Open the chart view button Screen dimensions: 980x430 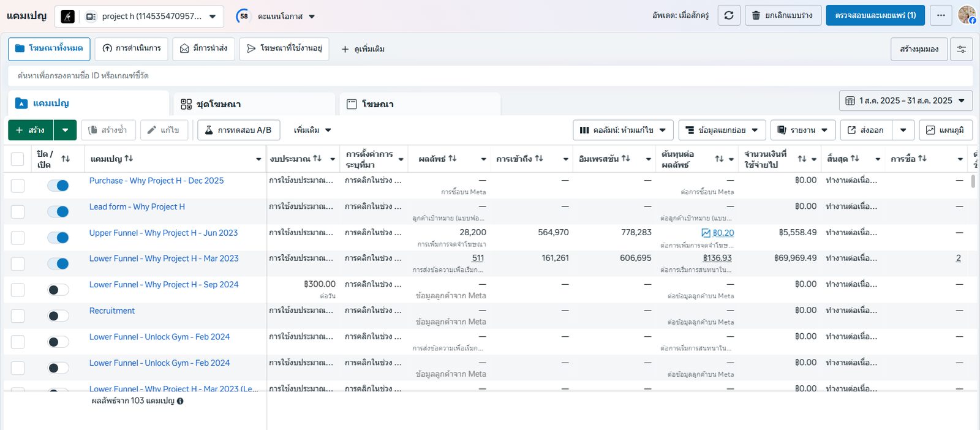tap(946, 130)
